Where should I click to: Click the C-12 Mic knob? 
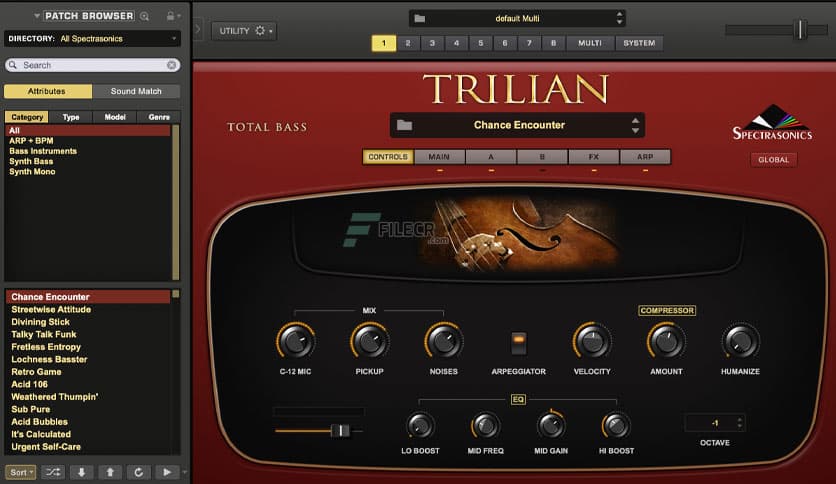(296, 341)
